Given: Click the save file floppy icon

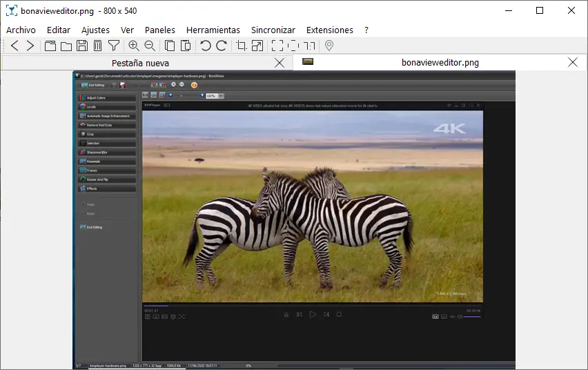Looking at the screenshot, I should 81,46.
